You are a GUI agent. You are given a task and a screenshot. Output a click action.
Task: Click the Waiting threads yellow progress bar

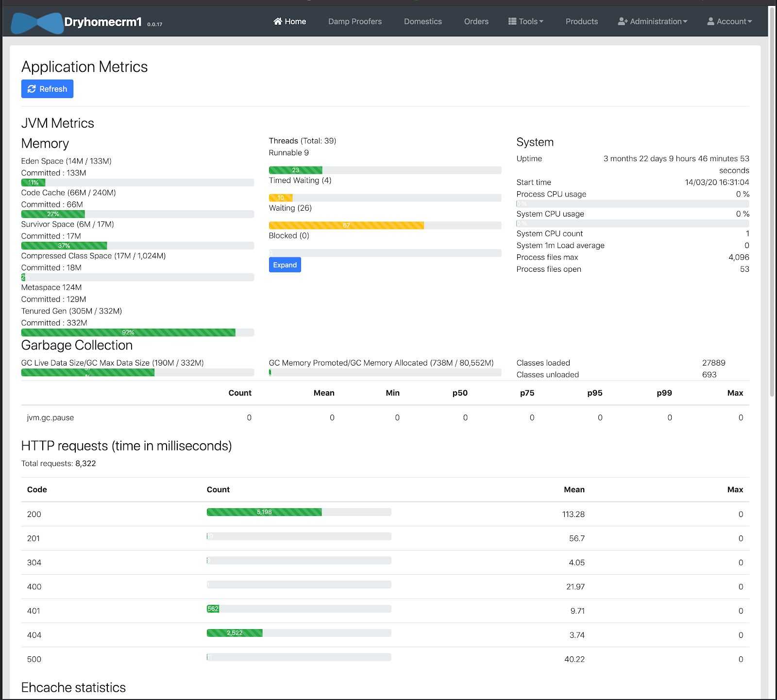(x=346, y=225)
